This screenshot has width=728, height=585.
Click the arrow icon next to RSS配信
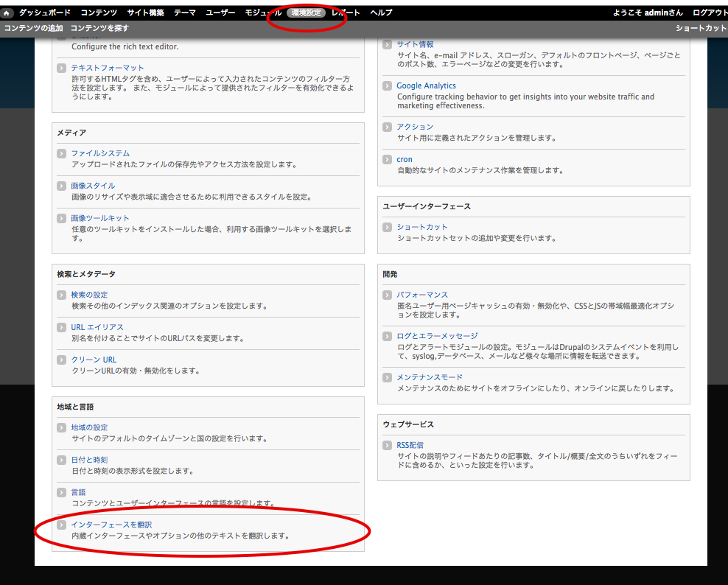click(388, 444)
